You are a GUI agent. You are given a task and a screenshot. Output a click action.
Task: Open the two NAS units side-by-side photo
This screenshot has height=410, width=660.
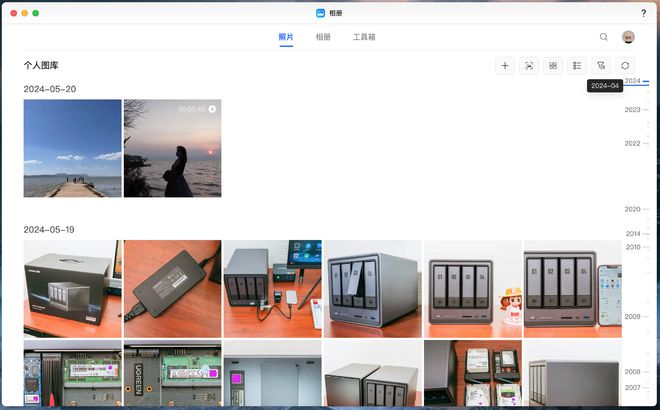click(x=373, y=373)
